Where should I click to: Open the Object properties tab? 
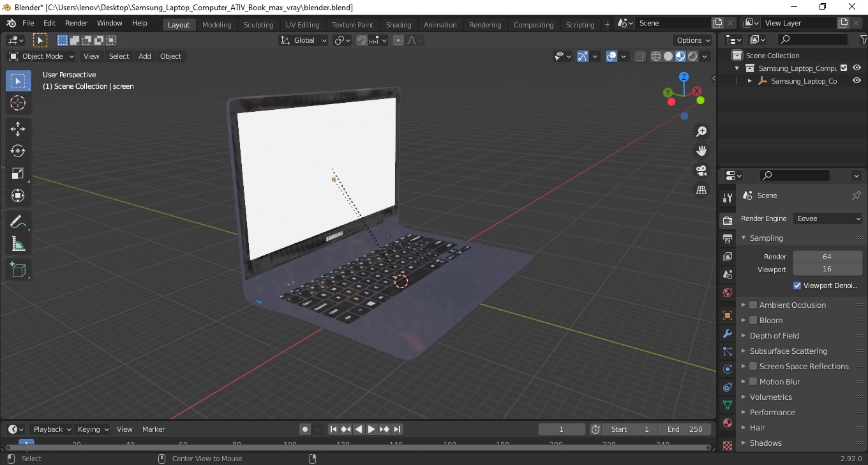727,316
